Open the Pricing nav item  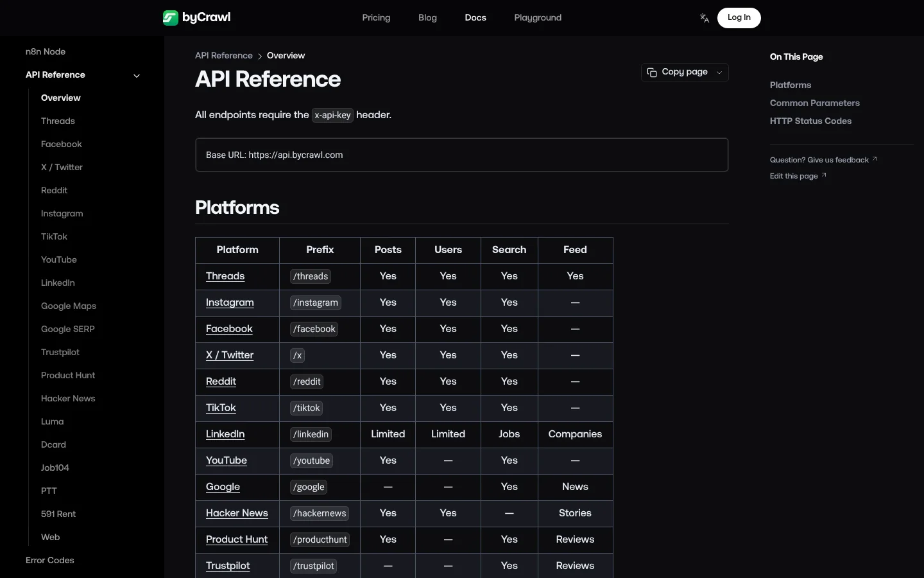[x=376, y=18]
